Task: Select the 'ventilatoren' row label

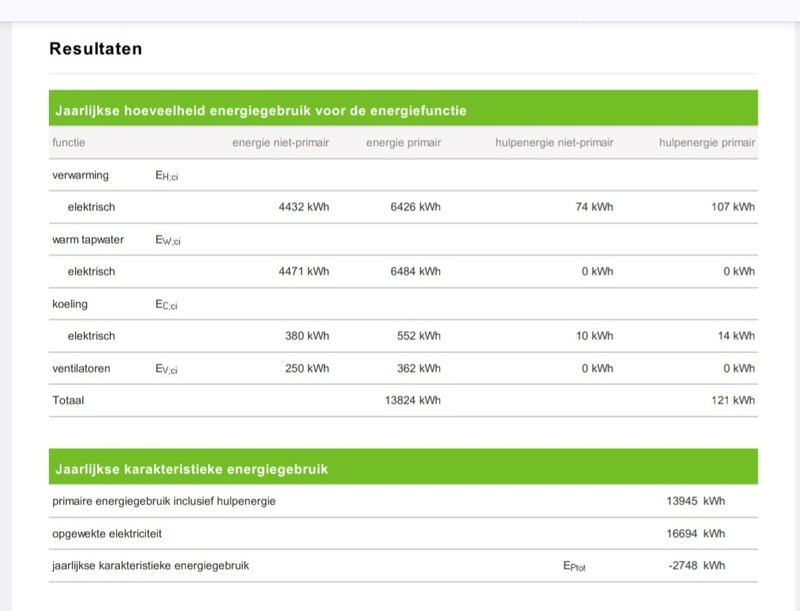Action: [x=81, y=368]
